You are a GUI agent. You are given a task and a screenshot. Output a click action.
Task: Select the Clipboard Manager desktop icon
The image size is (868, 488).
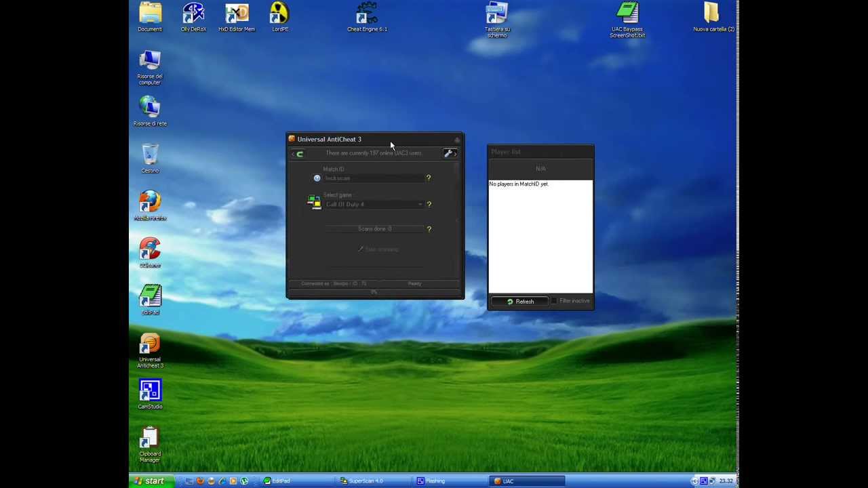(150, 445)
